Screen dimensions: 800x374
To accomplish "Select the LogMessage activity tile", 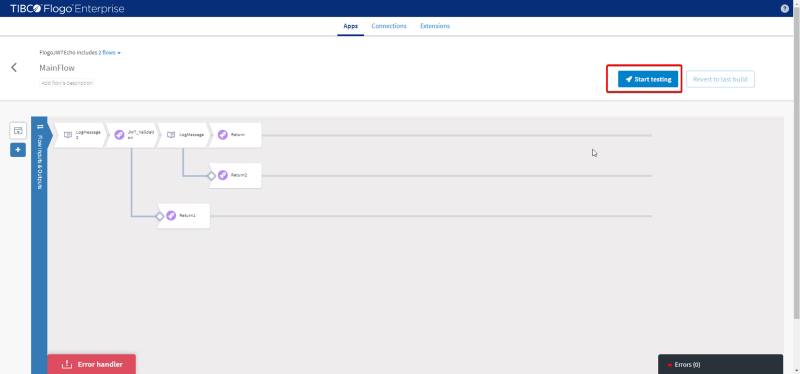I will click(185, 135).
